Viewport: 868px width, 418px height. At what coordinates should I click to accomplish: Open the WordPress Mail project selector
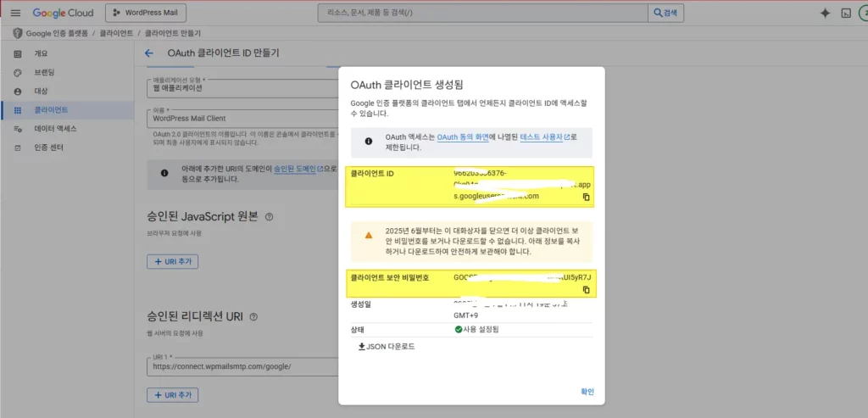coord(146,13)
